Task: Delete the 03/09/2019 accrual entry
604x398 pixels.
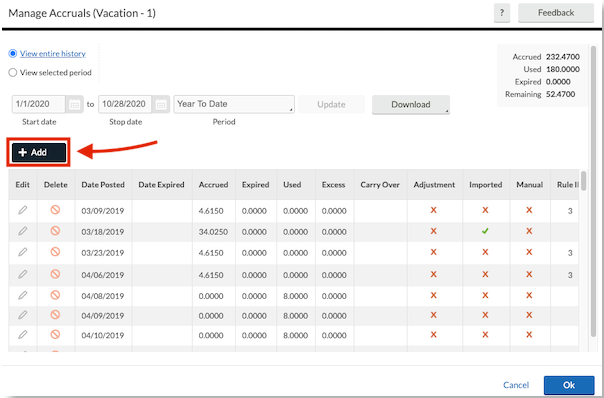Action: click(x=55, y=210)
